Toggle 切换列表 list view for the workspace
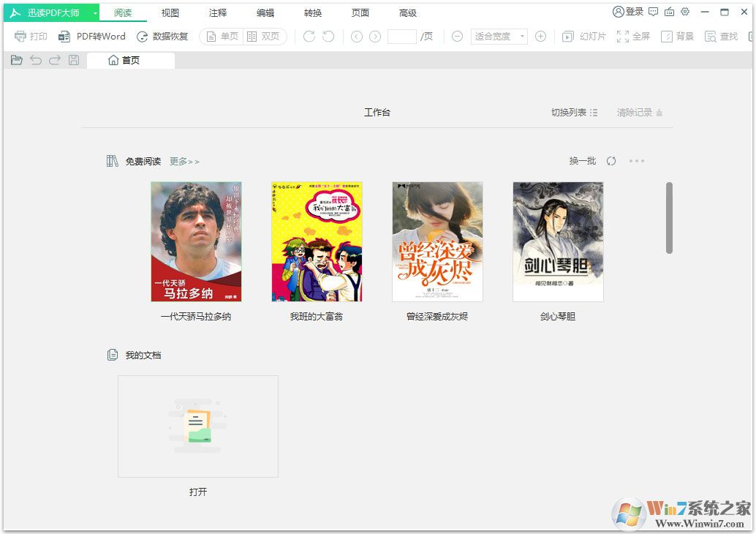 (x=575, y=112)
